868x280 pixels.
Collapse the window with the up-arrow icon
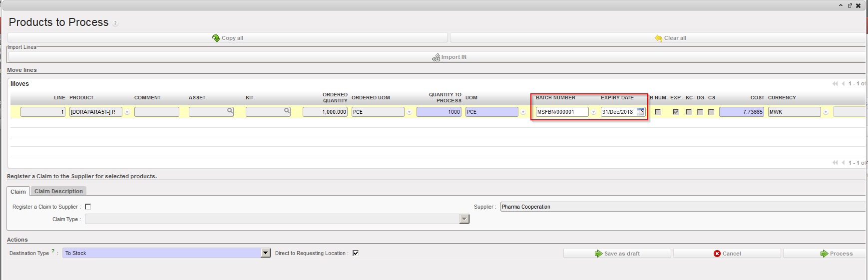(841, 5)
